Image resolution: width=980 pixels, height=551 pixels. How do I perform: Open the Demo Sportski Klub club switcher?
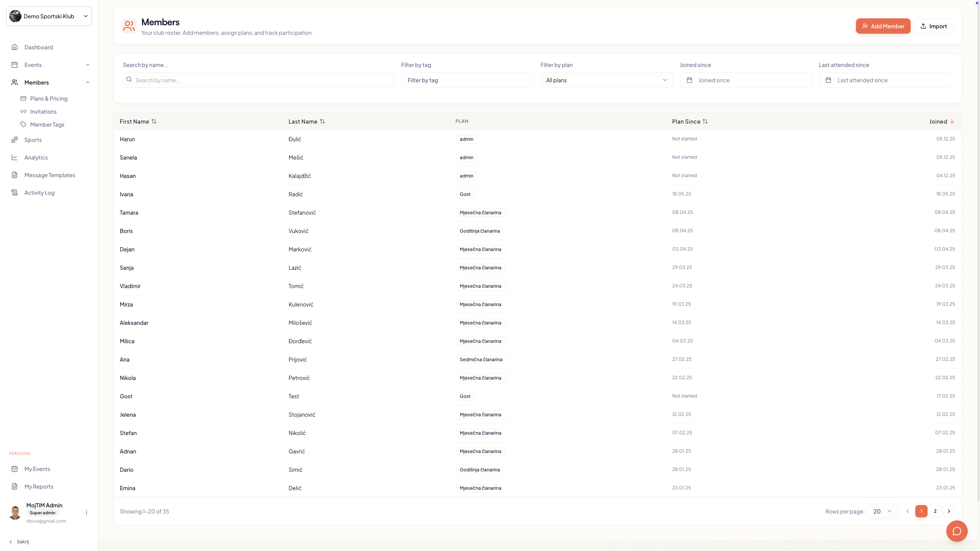[49, 16]
